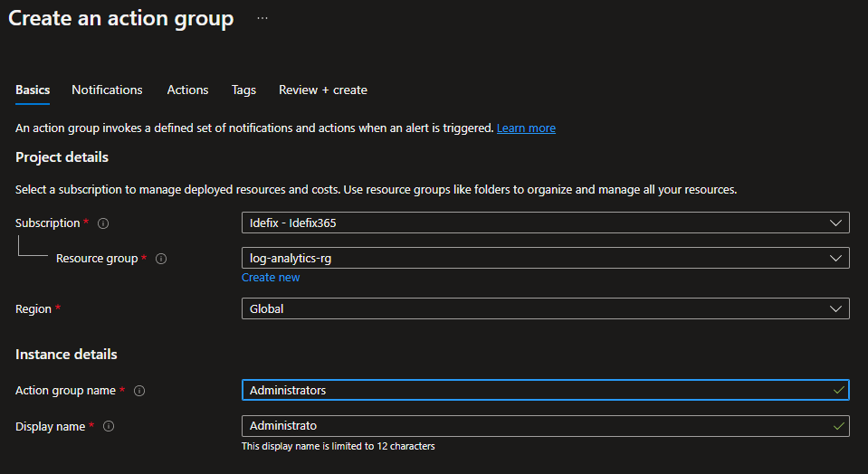The image size is (868, 474).
Task: Open the ellipsis menu beside the page title
Action: 262,18
